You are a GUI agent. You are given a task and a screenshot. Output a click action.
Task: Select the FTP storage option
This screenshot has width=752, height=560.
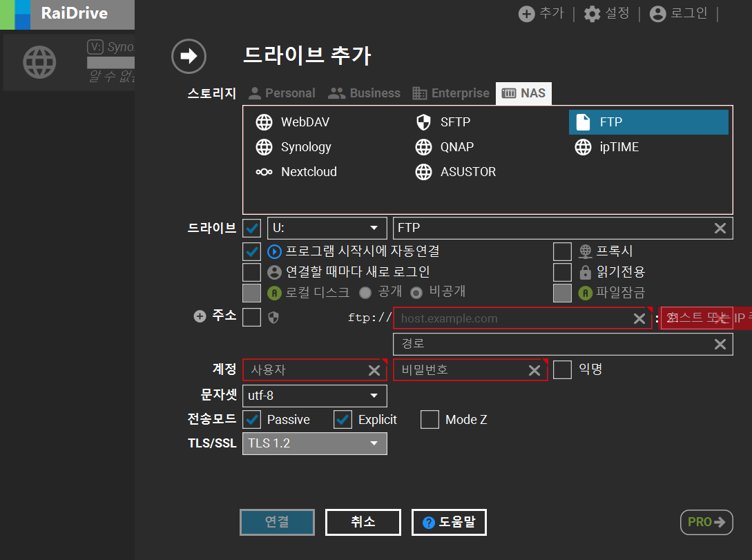[x=648, y=122]
